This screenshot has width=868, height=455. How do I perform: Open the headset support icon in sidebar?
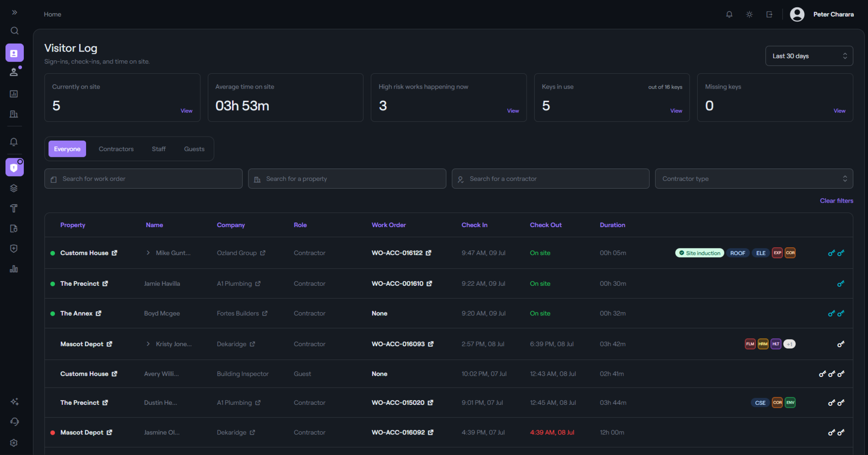pyautogui.click(x=14, y=422)
